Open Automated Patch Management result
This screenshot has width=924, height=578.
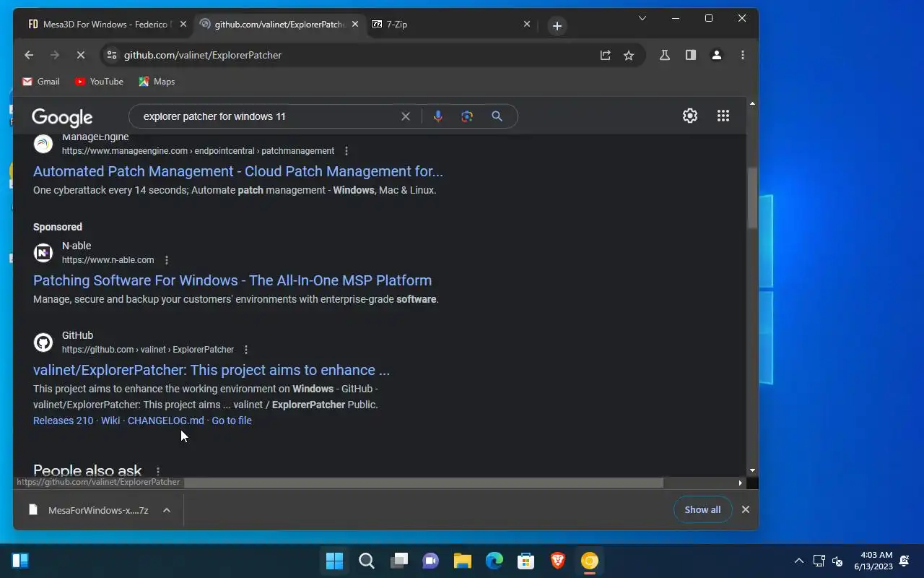click(238, 171)
